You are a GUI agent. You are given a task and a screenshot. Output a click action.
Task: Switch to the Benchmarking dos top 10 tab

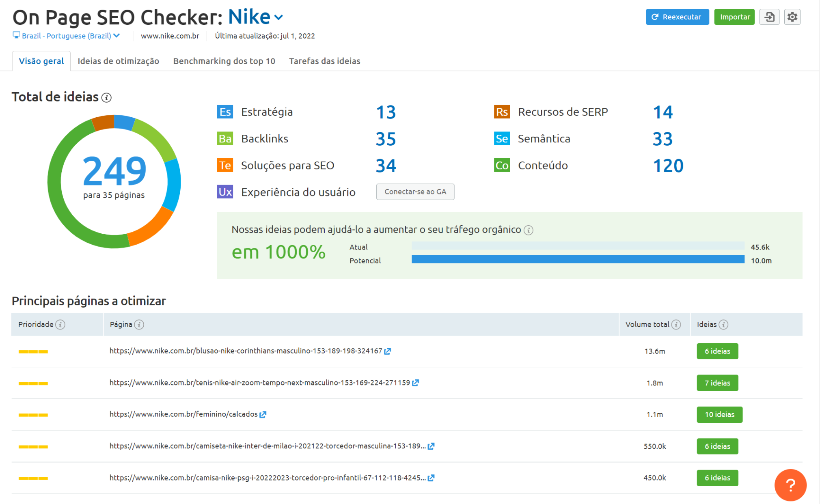[x=224, y=61]
